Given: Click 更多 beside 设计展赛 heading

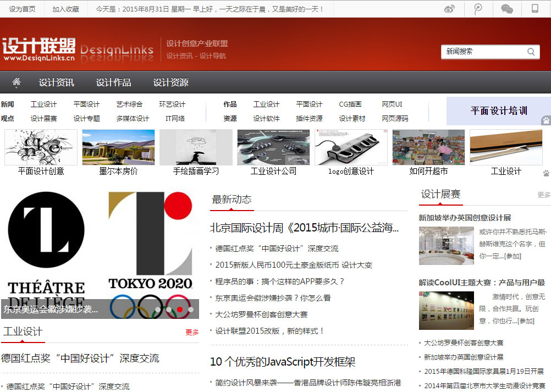Looking at the screenshot, I should [544, 195].
